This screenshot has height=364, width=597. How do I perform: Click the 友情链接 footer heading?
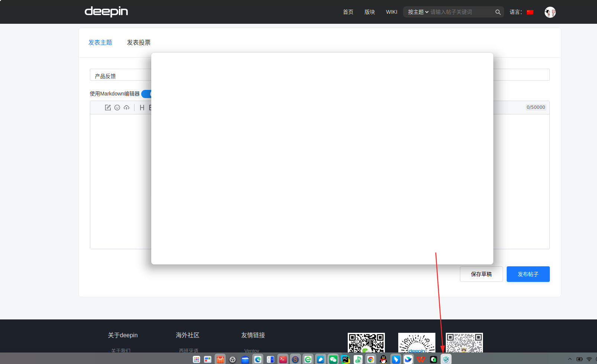[x=253, y=335]
